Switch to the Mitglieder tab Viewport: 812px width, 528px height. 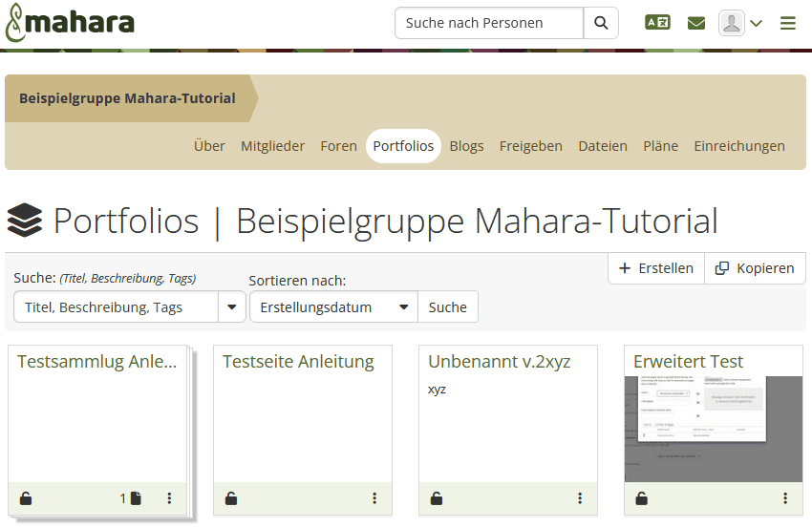click(272, 146)
